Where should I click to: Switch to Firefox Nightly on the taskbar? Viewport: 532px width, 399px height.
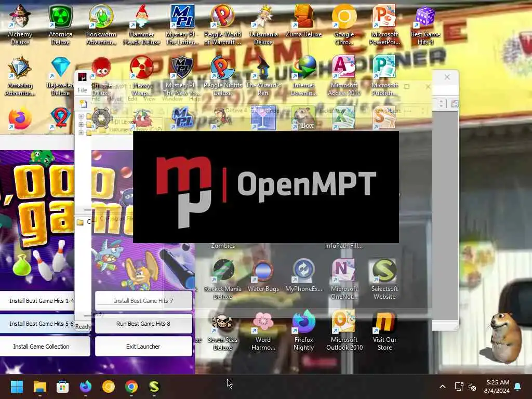click(86, 387)
